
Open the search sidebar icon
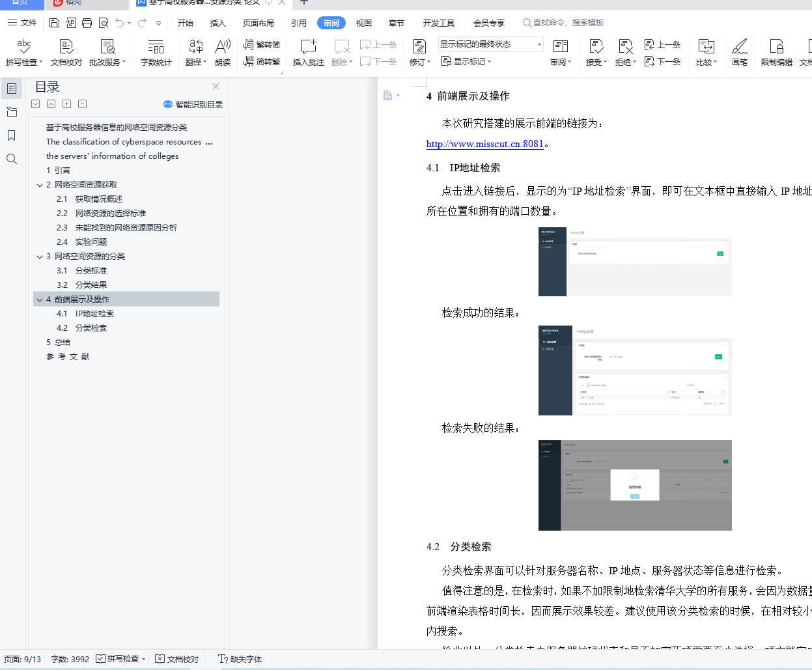12,159
